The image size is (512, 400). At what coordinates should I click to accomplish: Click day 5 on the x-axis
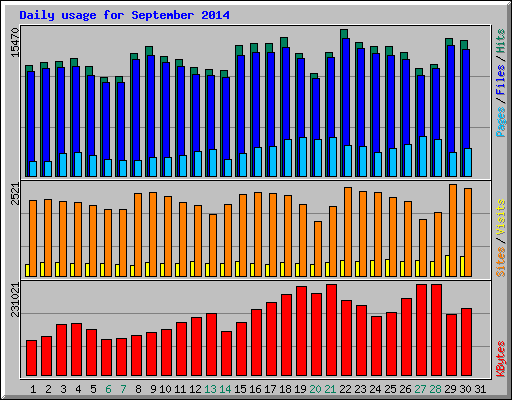click(93, 389)
